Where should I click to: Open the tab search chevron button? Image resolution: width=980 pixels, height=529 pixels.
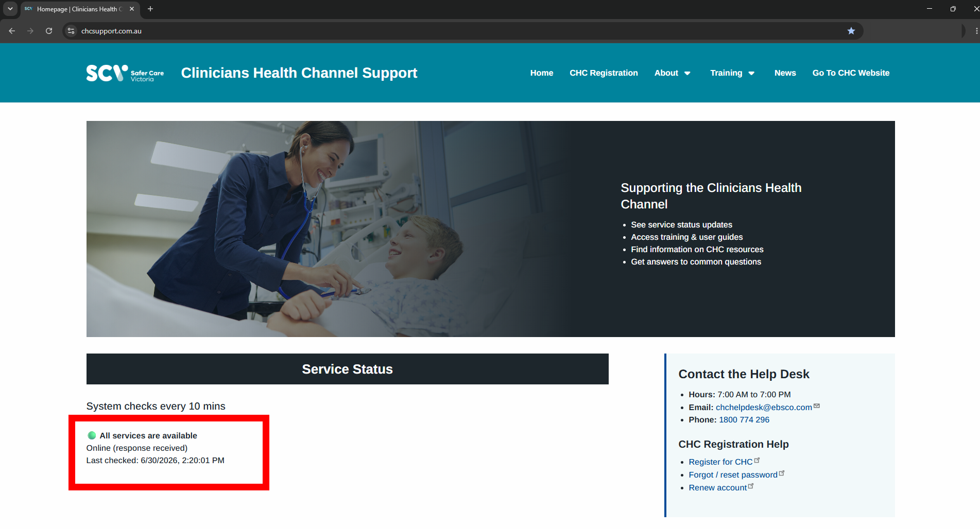pos(10,9)
